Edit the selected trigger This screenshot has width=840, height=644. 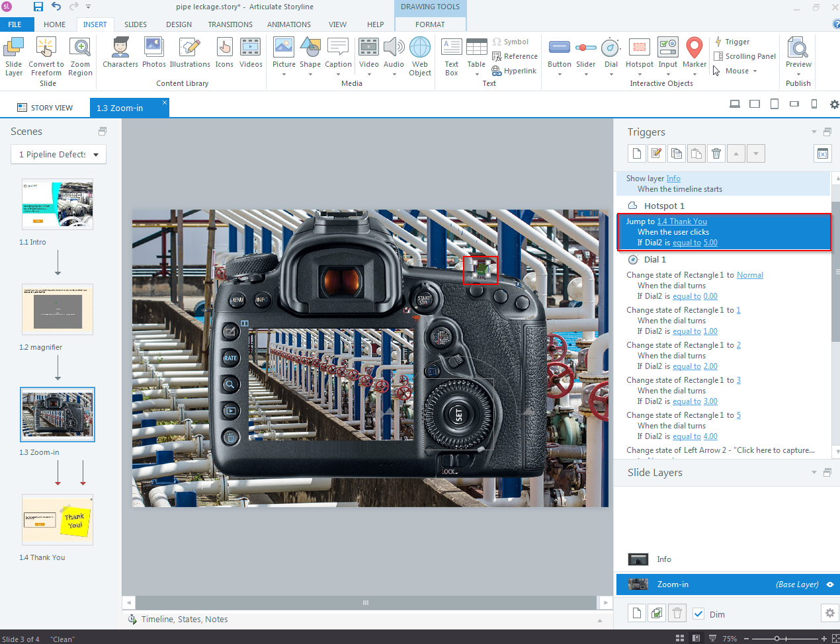click(656, 153)
